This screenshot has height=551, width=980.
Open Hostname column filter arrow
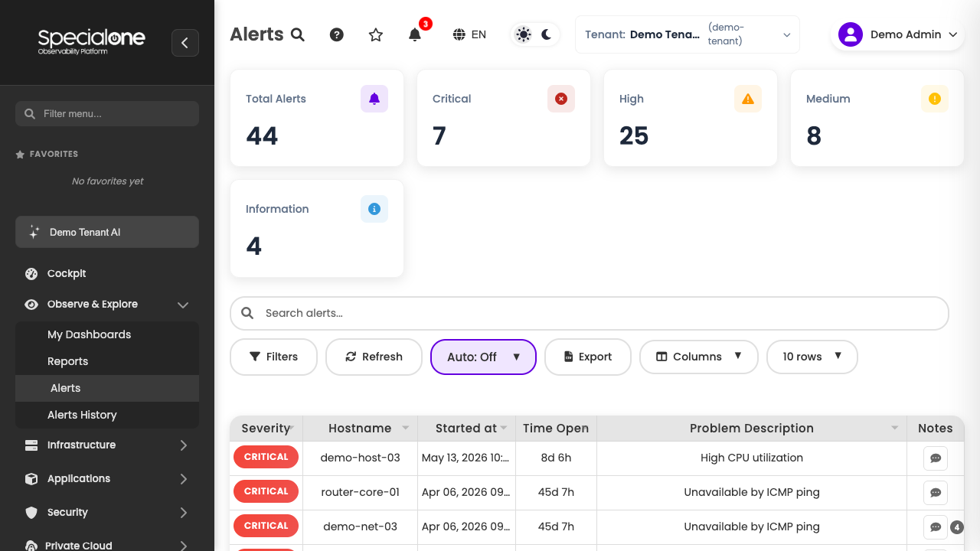(406, 429)
